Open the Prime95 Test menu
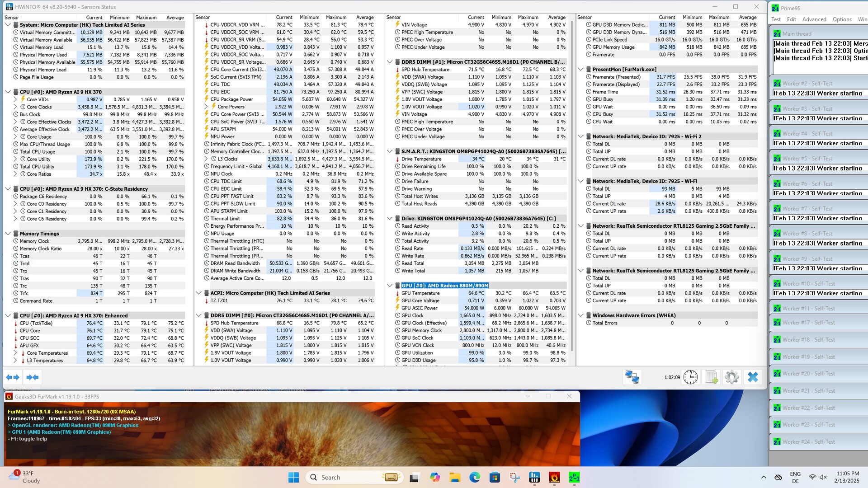The height and width of the screenshot is (488, 868). pyautogui.click(x=776, y=19)
